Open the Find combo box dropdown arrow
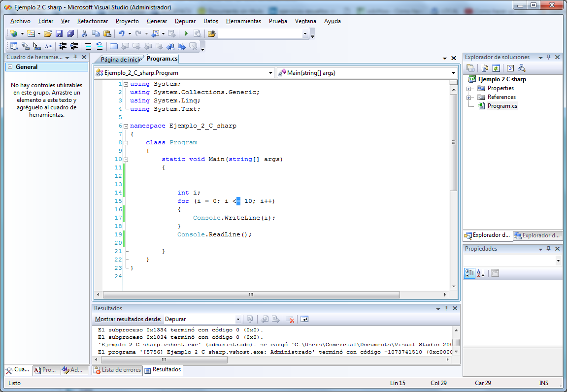Image resolution: width=567 pixels, height=392 pixels. tap(305, 33)
